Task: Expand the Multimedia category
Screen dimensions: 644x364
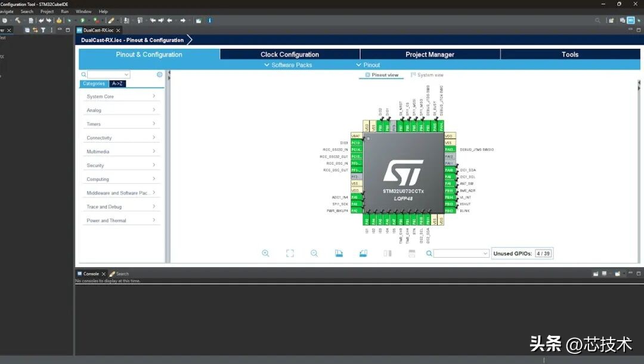Action: [120, 151]
